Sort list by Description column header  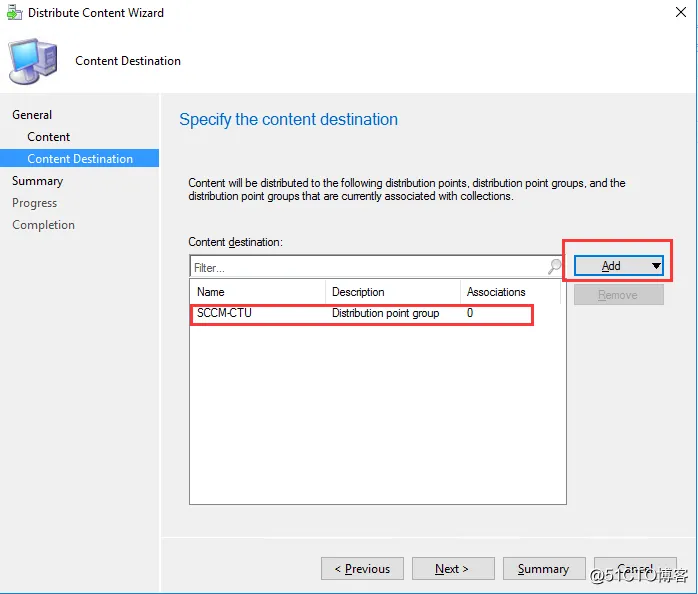coord(393,292)
